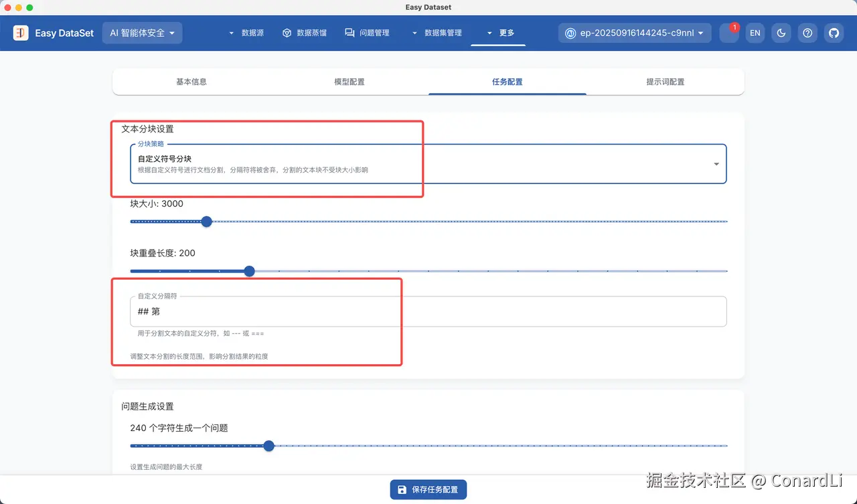Click the 文本分块设置 heading
This screenshot has width=857, height=504.
click(x=147, y=129)
